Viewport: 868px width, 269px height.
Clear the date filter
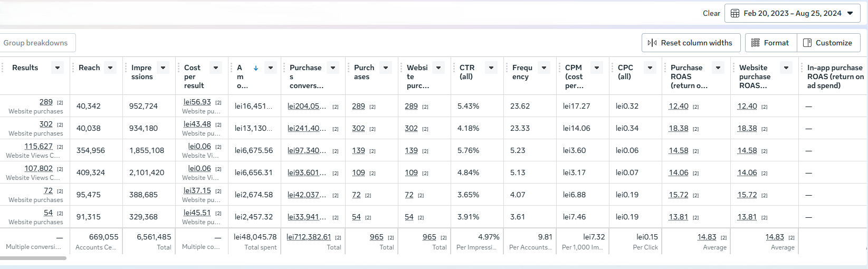(711, 13)
